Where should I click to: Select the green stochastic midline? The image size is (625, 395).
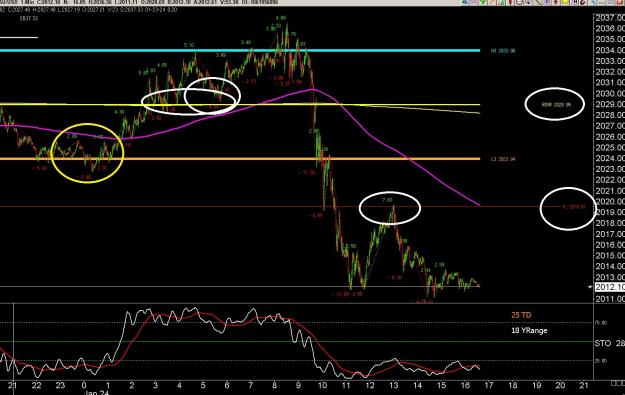tap(297, 342)
